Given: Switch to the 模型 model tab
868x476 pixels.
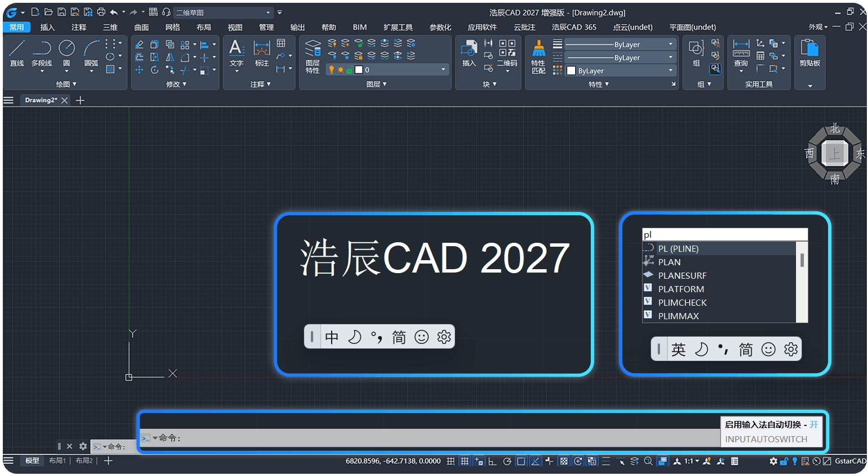Looking at the screenshot, I should (x=33, y=461).
